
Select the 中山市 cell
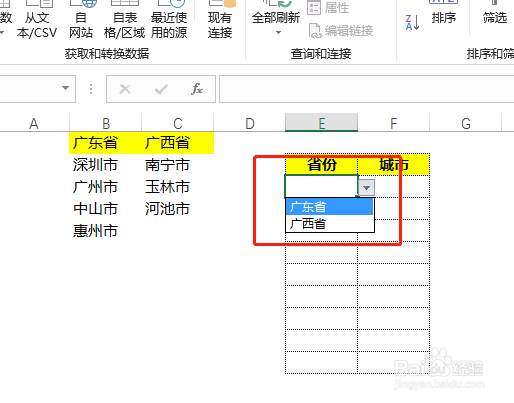coord(106,209)
